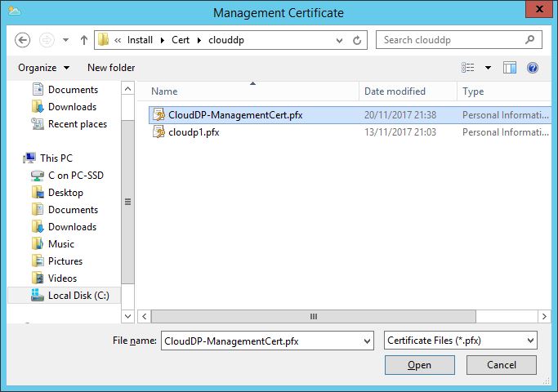Click the Recent places icon
The width and height of the screenshot is (558, 392).
click(x=38, y=124)
